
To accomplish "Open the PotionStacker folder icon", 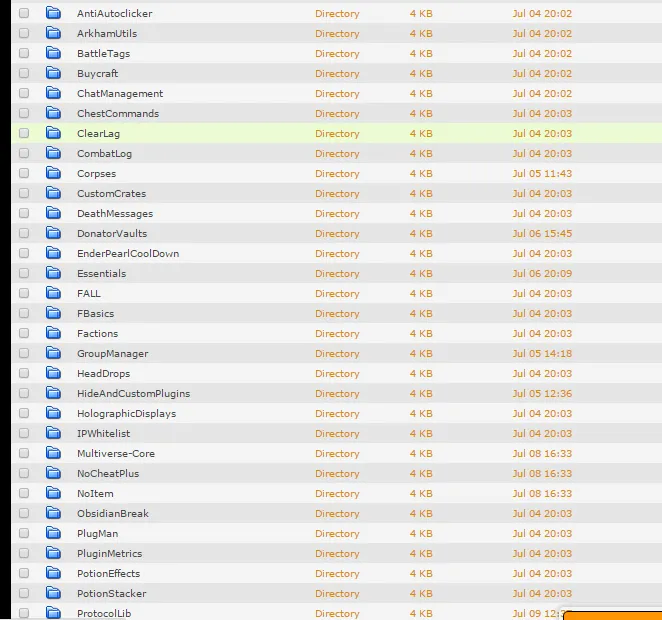I will (x=53, y=593).
